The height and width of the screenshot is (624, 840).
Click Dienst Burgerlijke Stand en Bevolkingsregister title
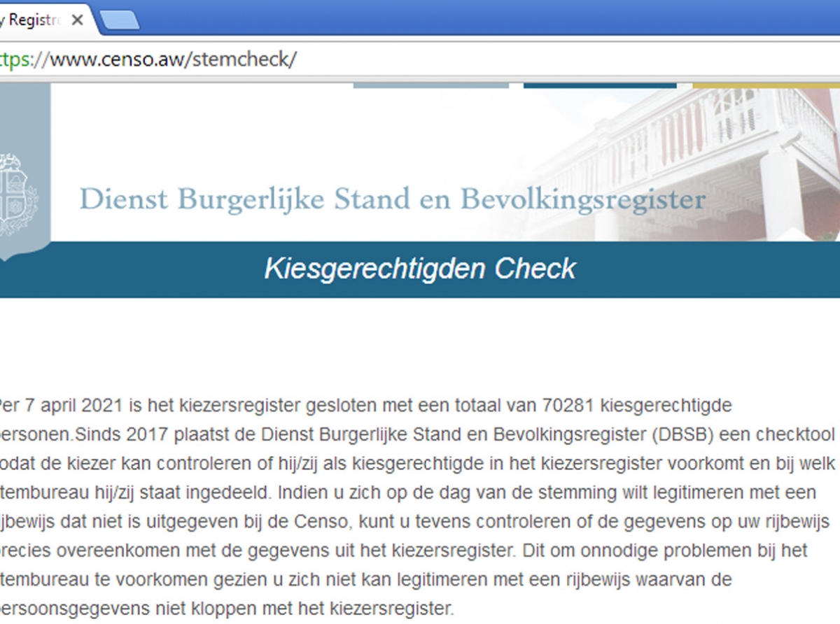point(392,199)
